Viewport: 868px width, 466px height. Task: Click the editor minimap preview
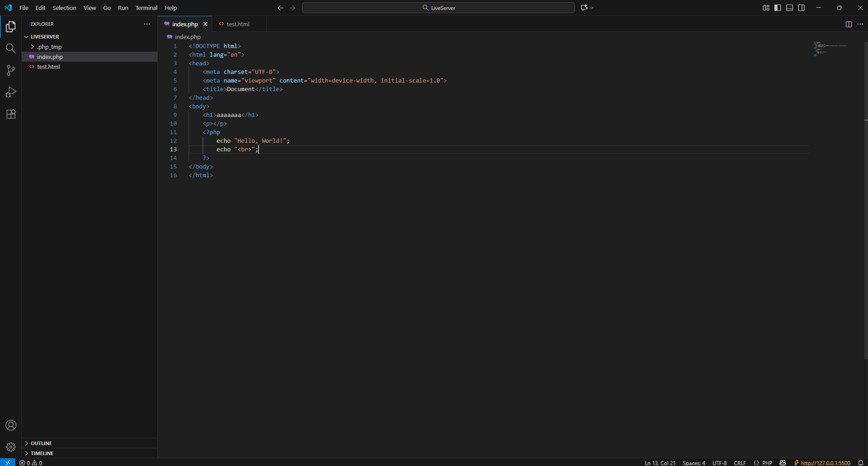(831, 50)
